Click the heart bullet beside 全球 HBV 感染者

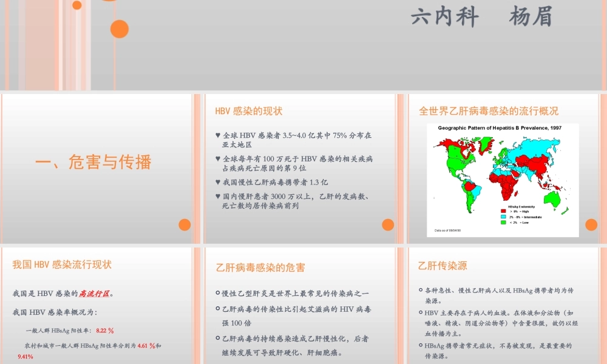[217, 135]
